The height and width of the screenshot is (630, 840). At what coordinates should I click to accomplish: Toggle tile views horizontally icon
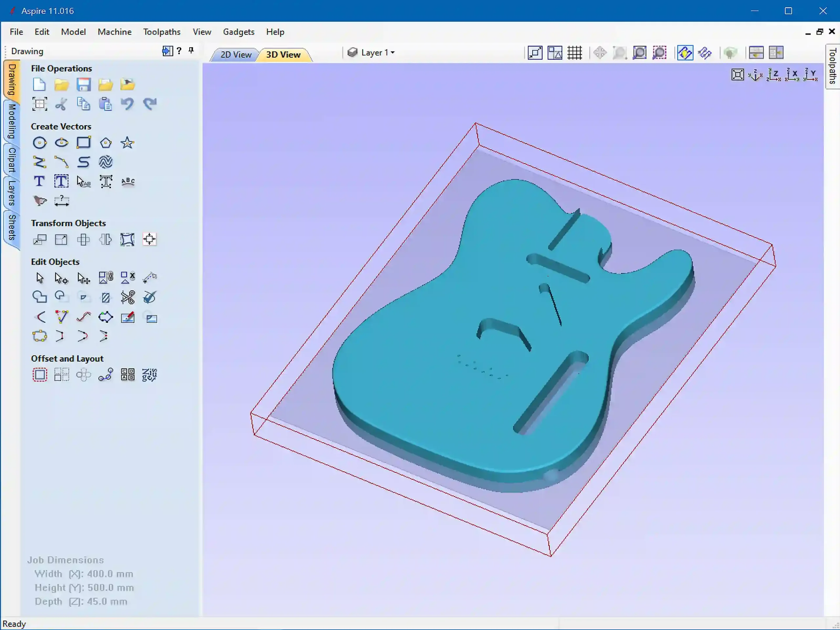(756, 53)
